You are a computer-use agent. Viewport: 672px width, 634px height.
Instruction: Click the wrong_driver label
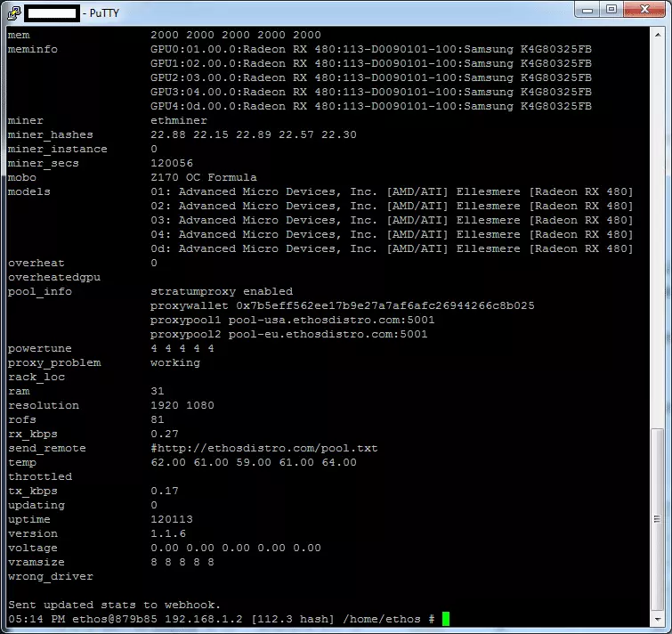[50, 576]
